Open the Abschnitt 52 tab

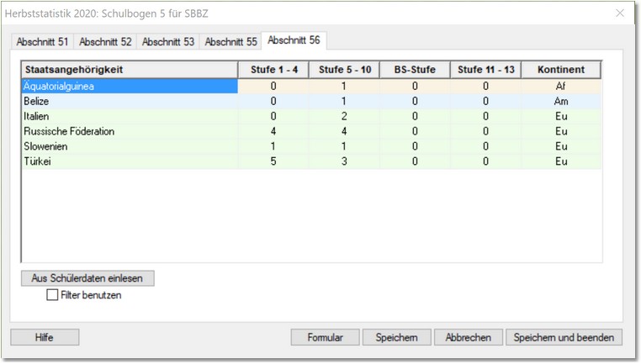pyautogui.click(x=105, y=41)
